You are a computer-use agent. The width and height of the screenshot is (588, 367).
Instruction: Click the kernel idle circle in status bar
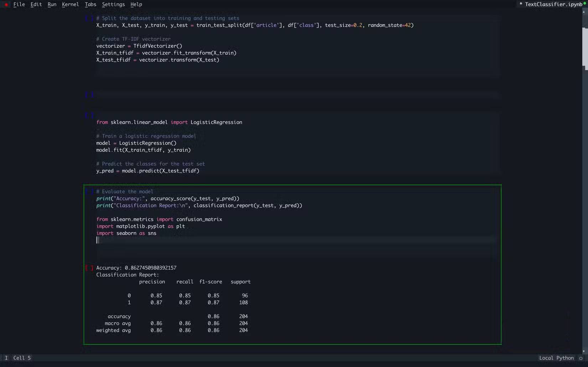point(581,358)
